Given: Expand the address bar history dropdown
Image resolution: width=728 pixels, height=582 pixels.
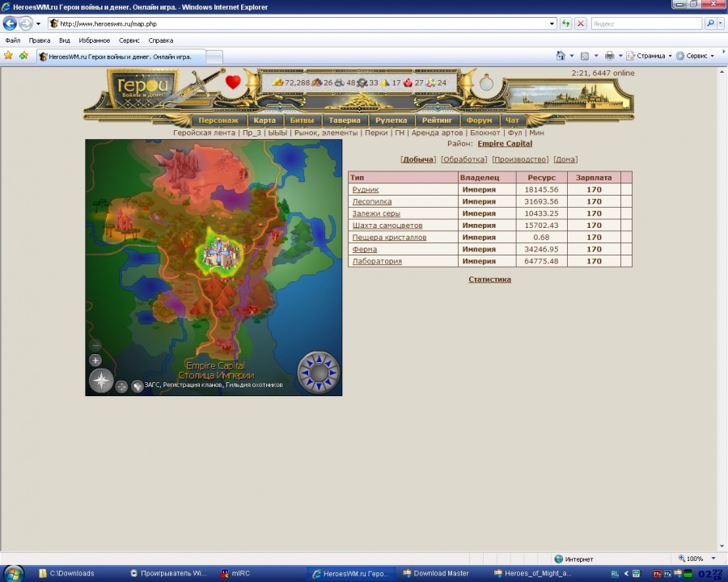Looking at the screenshot, I should click(x=552, y=23).
